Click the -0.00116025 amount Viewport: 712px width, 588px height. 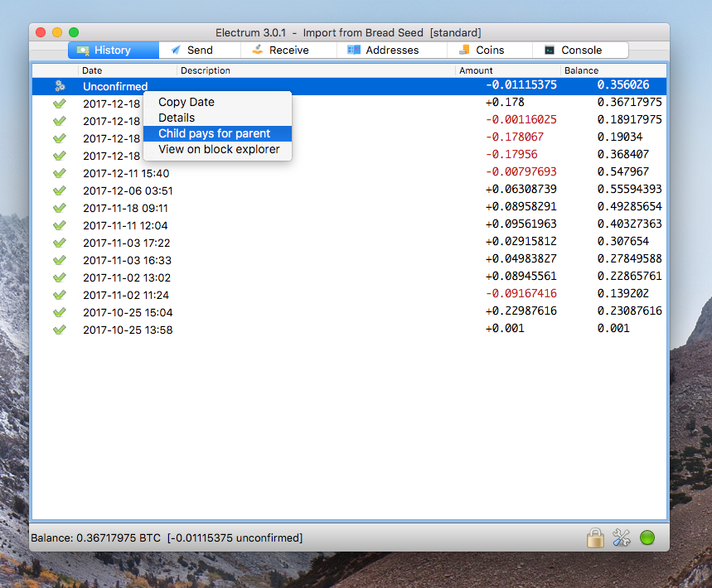tap(521, 119)
